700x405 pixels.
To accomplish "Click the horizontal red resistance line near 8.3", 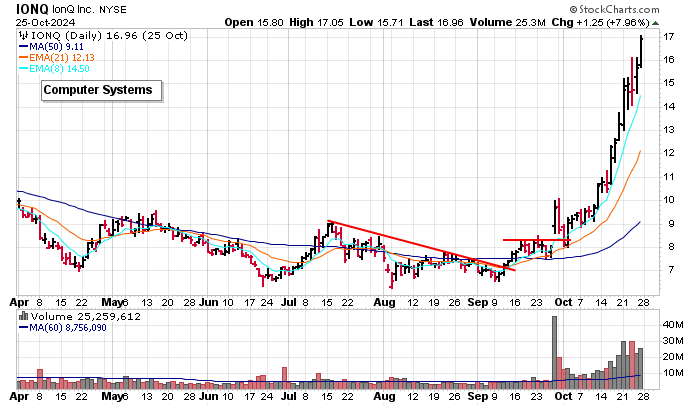I will pos(537,240).
